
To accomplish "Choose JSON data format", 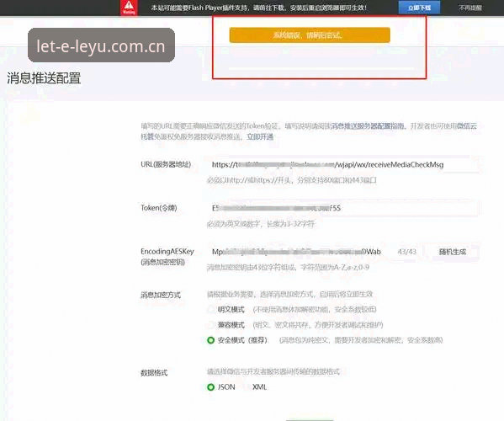I will pos(211,387).
